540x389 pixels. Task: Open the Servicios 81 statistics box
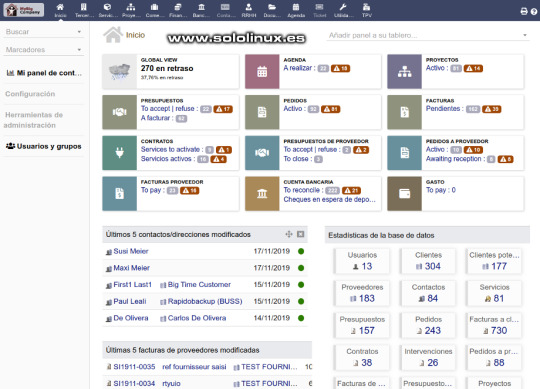pyautogui.click(x=494, y=293)
